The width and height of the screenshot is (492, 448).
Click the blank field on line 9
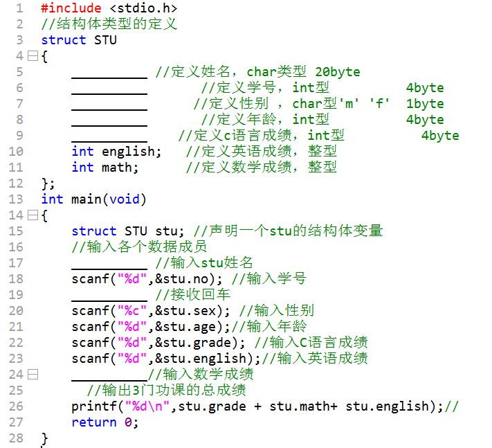[109, 140]
